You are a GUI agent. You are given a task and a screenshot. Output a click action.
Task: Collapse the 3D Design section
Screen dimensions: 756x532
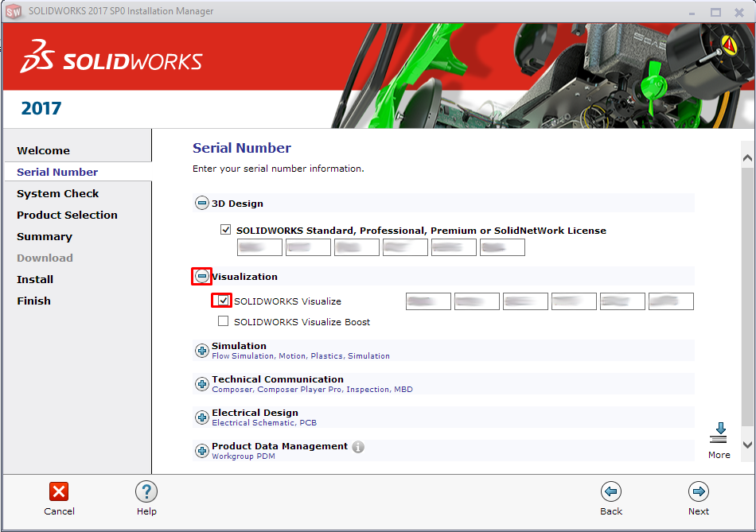(202, 204)
